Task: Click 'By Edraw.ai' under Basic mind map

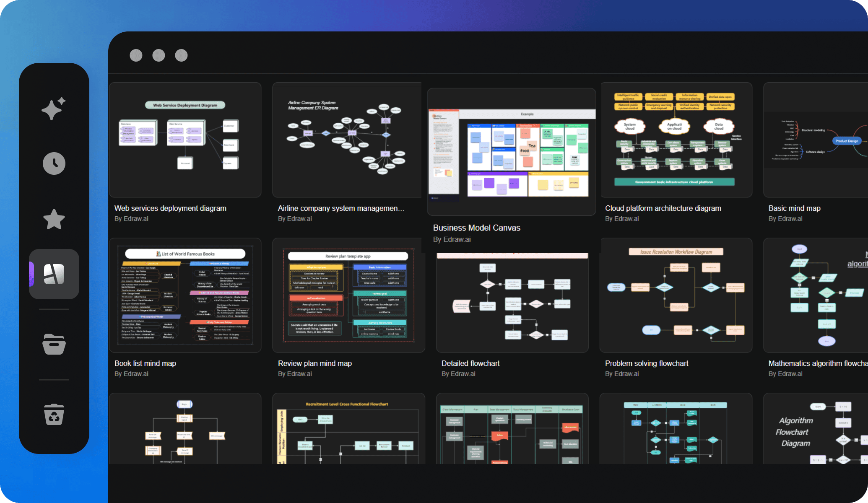Action: point(785,219)
